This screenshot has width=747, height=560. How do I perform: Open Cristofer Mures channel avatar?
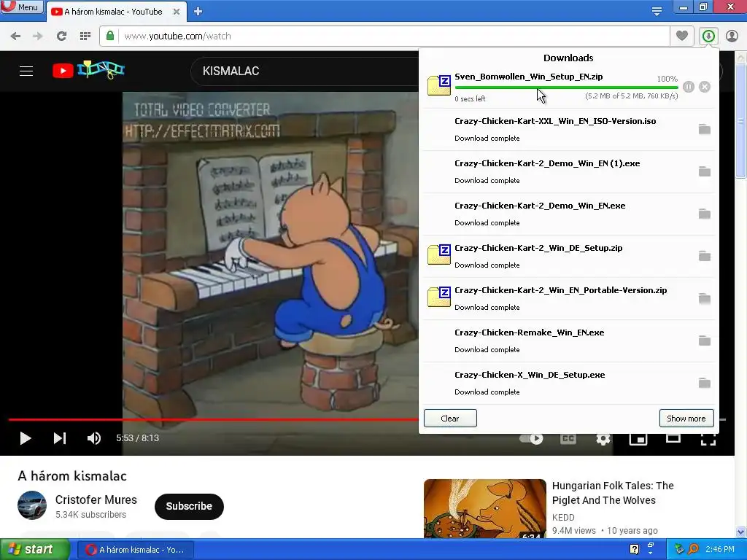(x=32, y=505)
